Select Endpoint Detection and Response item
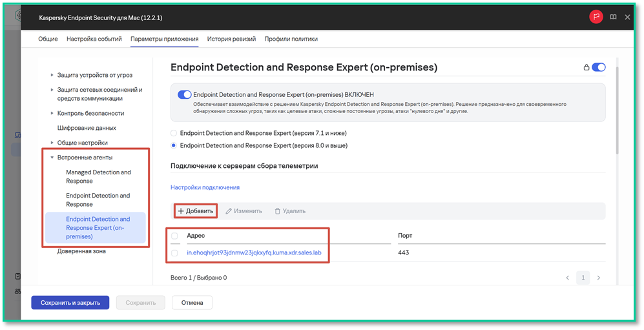 [x=98, y=200]
